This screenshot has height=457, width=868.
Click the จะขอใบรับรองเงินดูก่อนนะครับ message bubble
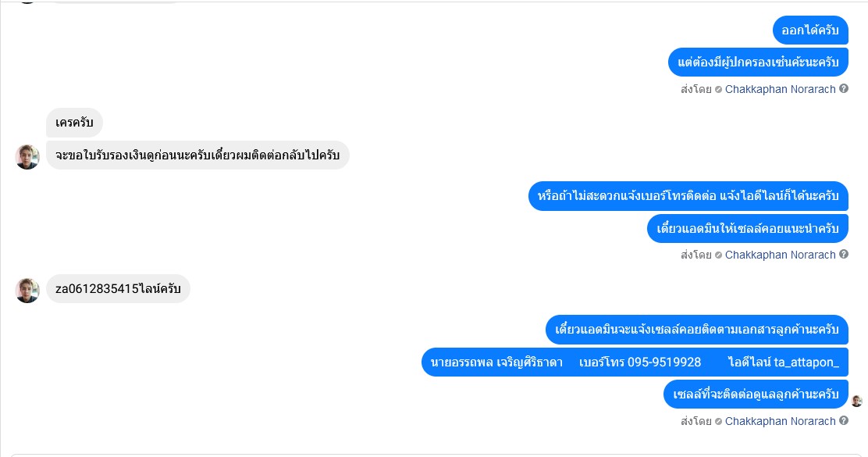(x=197, y=155)
